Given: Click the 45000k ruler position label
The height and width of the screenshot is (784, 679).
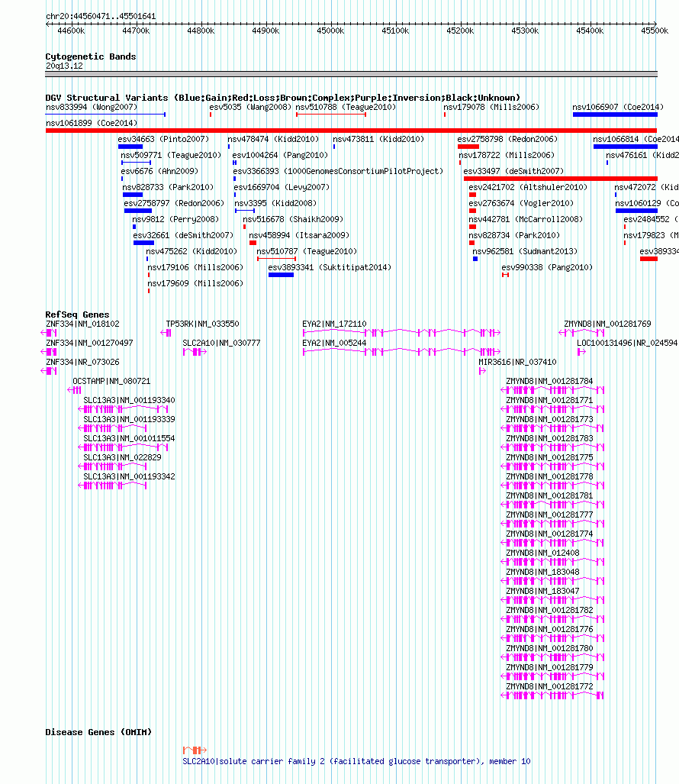Looking at the screenshot, I should 330,31.
